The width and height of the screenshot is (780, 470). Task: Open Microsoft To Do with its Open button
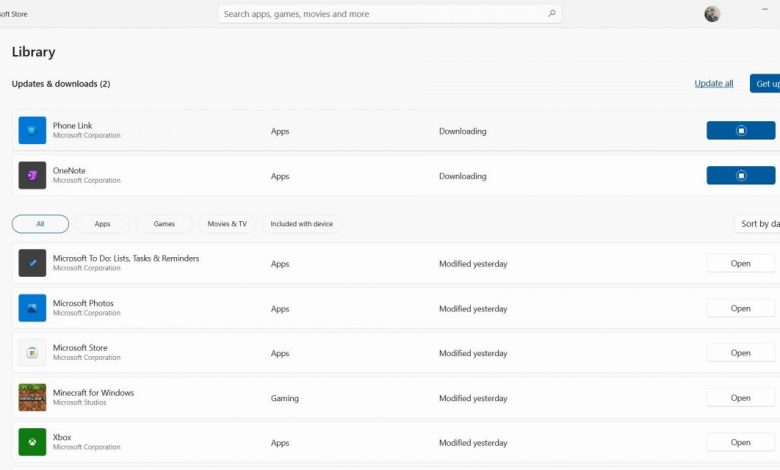point(741,264)
